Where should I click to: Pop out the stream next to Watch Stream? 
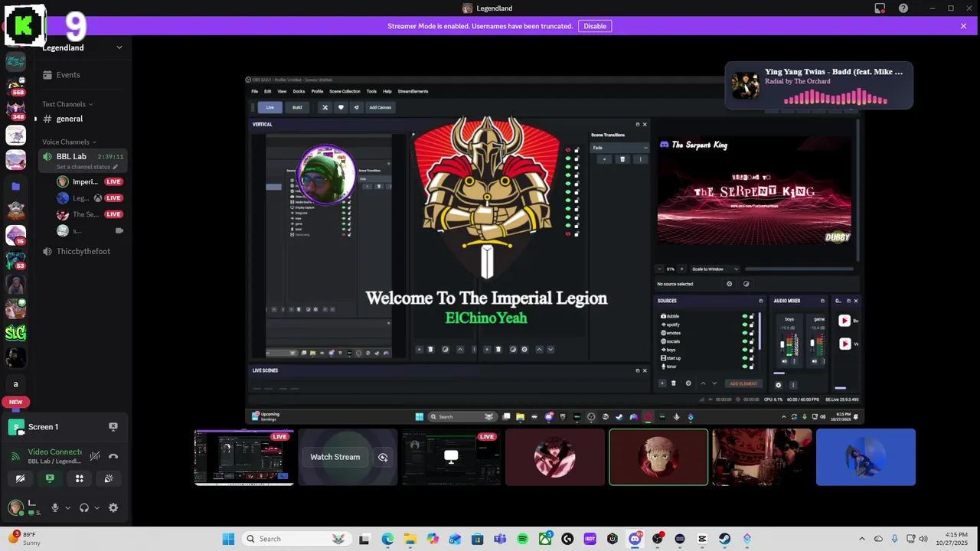pyautogui.click(x=383, y=457)
